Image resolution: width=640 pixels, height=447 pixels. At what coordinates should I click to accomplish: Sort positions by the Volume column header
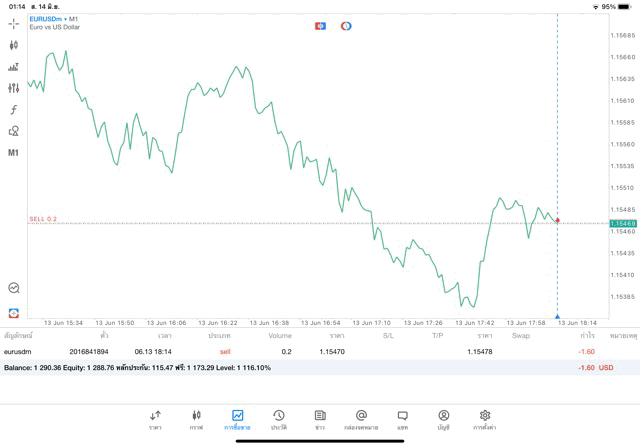280,336
